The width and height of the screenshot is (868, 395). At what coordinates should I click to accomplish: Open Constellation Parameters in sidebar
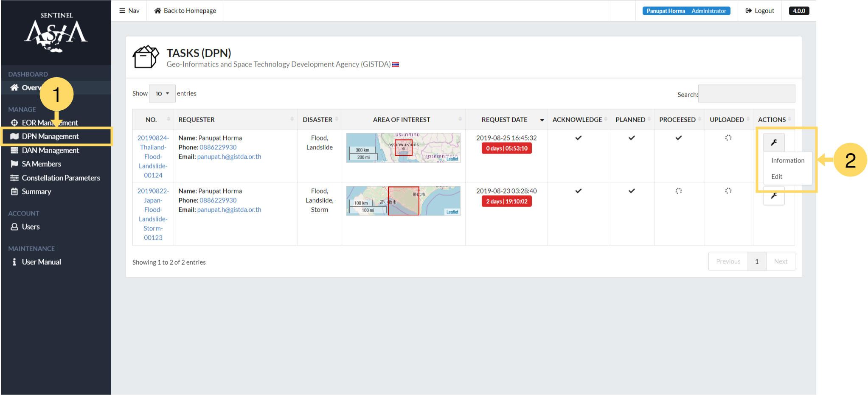pos(61,178)
